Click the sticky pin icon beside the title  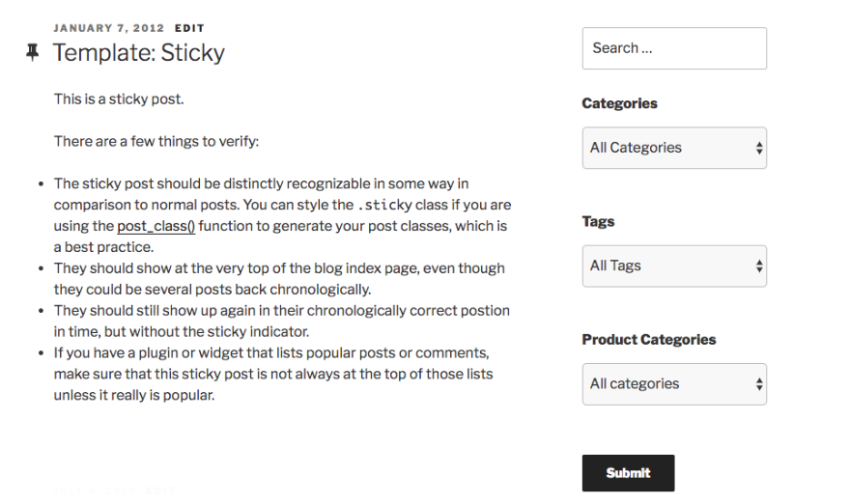pyautogui.click(x=32, y=52)
